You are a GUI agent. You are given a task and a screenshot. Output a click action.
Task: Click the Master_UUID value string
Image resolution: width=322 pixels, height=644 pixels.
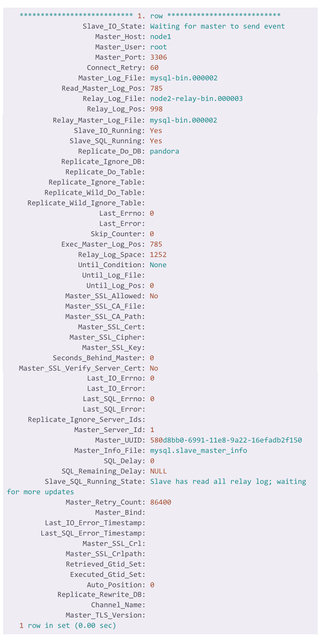[x=226, y=440]
